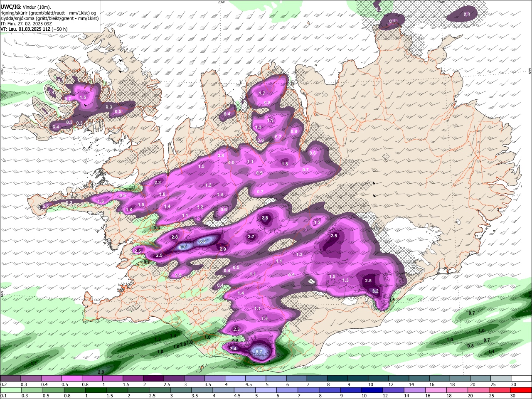The width and height of the screenshot is (532, 399).
Task: Click the 15W longitude label at top
Action: point(440,2)
